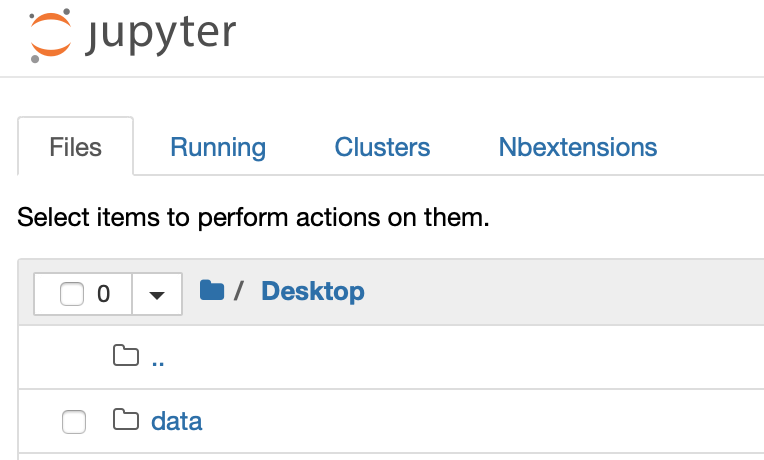Click the blue root folder icon in breadcrumb
Screen dimensions: 764x460
coord(212,291)
